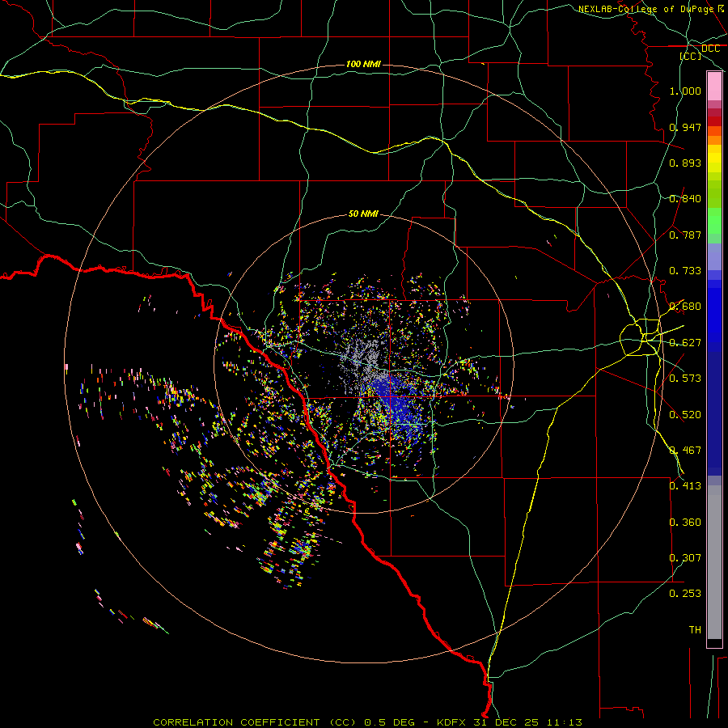Image resolution: width=728 pixels, height=728 pixels.
Task: Select the 0.467 scale value
Action: (x=685, y=451)
